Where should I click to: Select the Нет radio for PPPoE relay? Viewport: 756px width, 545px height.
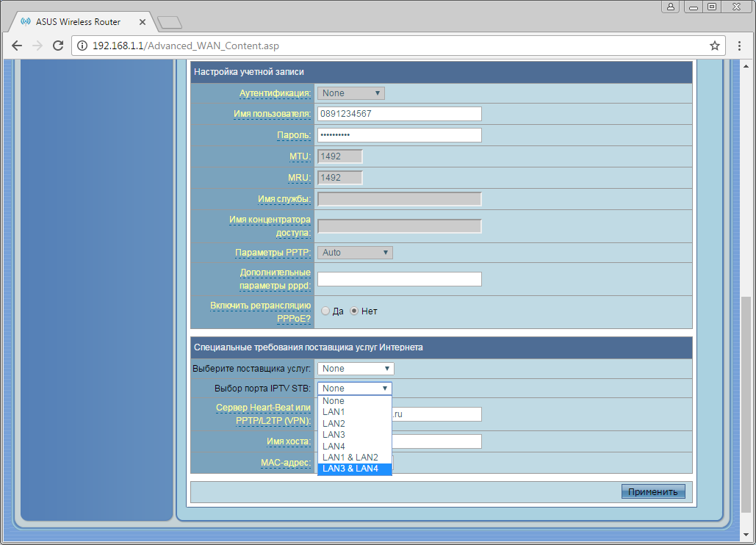click(354, 311)
